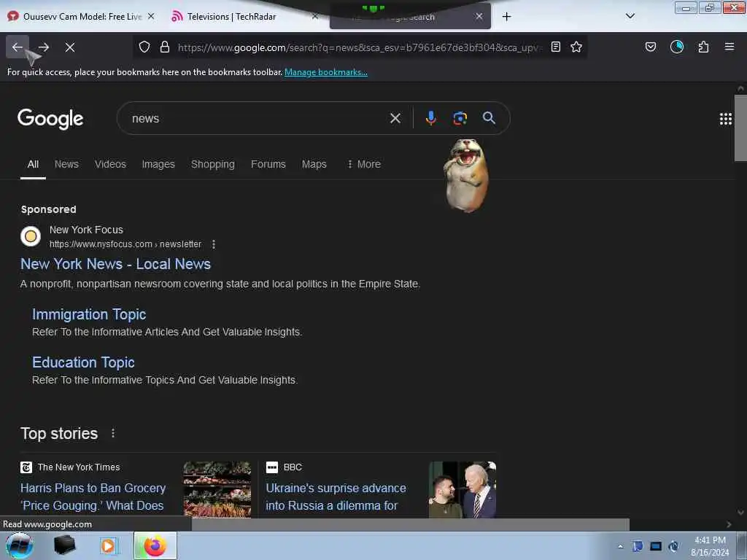Switch to the News results tab

click(66, 164)
